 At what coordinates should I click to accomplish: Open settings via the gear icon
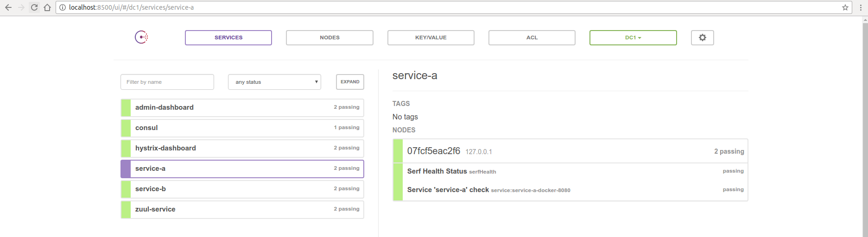tap(702, 37)
